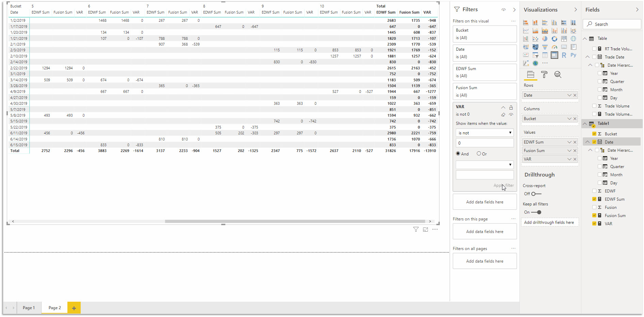Click the Apply filter button
This screenshot has width=644, height=317.
tap(503, 185)
